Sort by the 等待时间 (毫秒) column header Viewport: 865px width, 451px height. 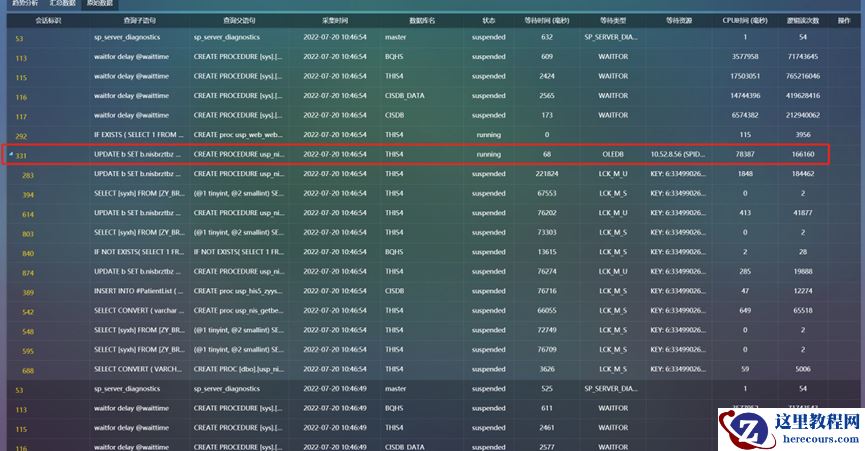(547, 19)
